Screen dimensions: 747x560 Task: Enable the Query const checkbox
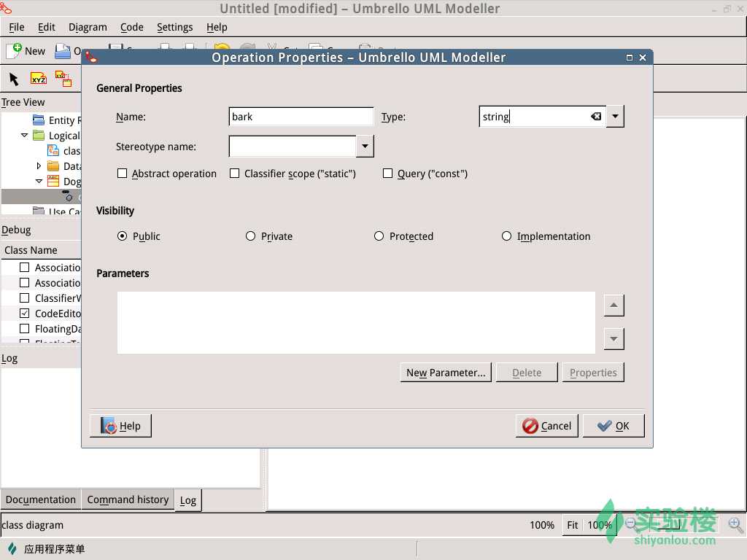pyautogui.click(x=388, y=174)
